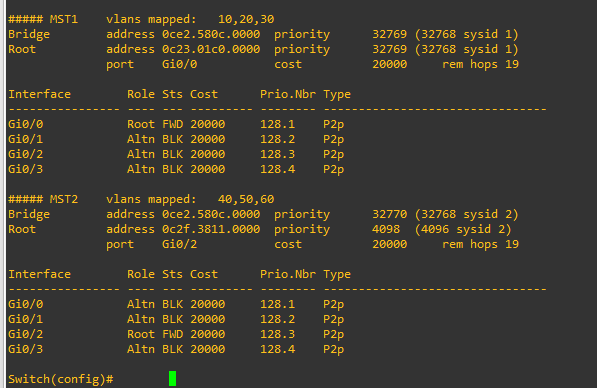Click Gi0/2 row in MST1 table
Viewport: 597px width, 388px height.
click(x=176, y=154)
